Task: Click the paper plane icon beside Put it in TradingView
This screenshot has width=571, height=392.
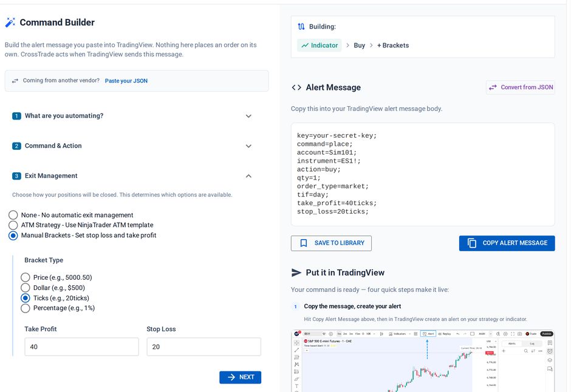Action: coord(296,272)
